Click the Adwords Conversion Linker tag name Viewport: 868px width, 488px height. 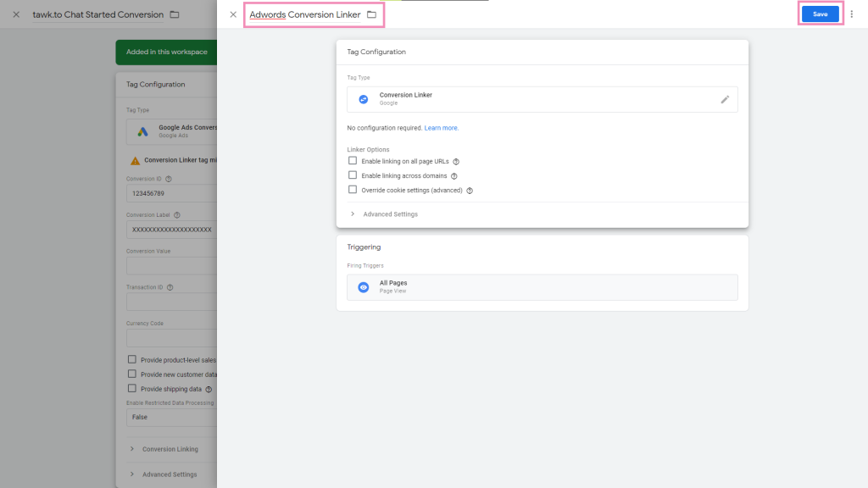pos(305,14)
